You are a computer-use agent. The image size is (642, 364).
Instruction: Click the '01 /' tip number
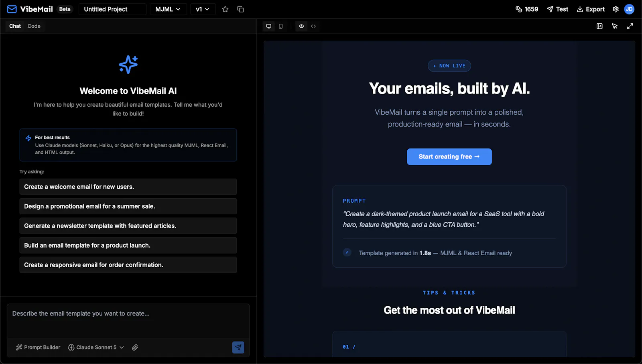(349, 347)
